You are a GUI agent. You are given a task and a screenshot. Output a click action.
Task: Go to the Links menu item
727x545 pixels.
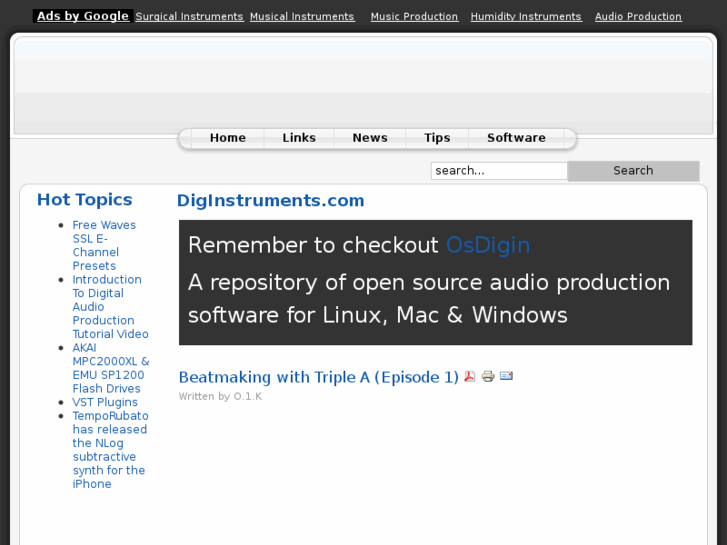click(x=299, y=138)
